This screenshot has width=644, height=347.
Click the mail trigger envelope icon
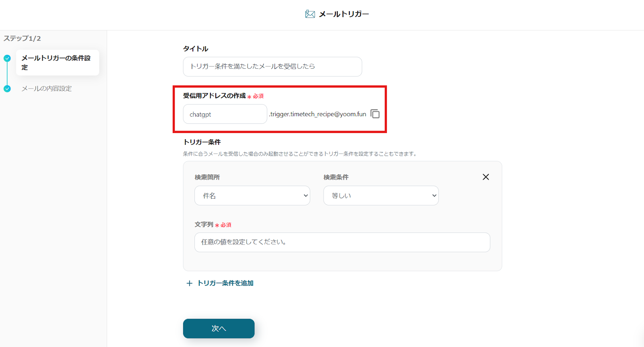click(310, 14)
